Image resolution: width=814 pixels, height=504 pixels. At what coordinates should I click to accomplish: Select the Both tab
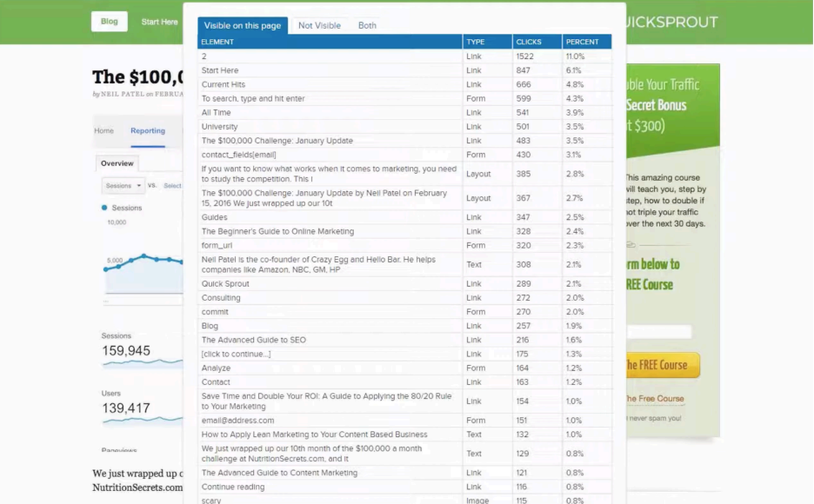pyautogui.click(x=367, y=25)
